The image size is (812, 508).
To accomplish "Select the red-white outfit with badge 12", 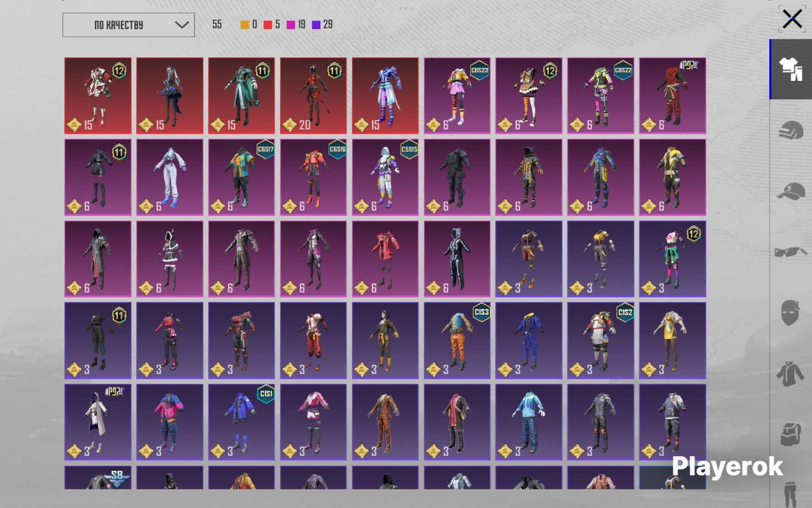I will pos(98,96).
